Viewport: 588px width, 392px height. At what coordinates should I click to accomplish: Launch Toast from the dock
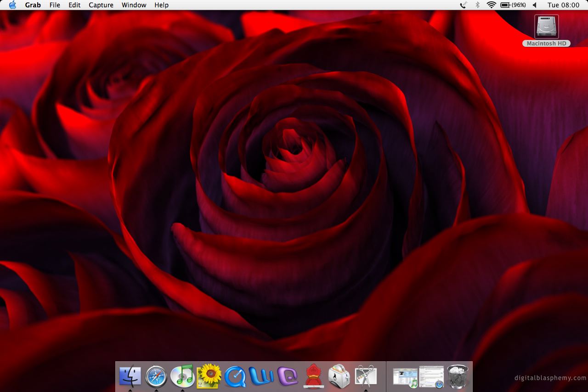click(x=339, y=376)
